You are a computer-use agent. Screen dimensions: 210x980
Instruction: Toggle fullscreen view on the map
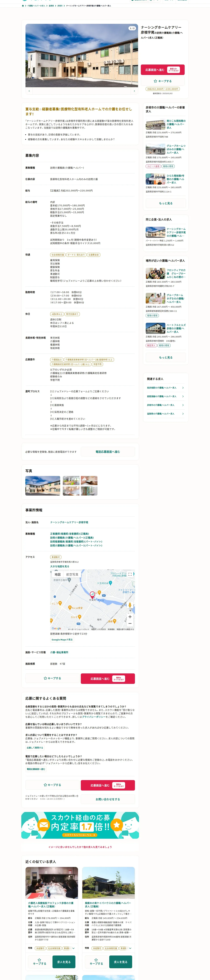point(130,574)
